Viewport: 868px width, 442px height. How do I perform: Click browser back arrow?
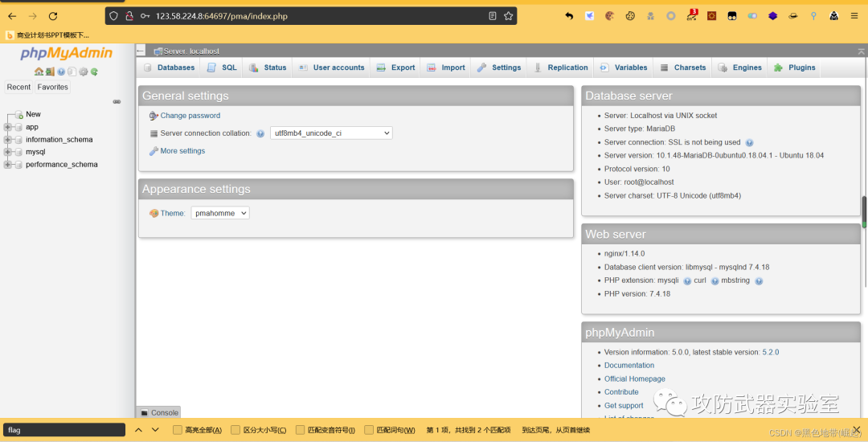tap(12, 16)
